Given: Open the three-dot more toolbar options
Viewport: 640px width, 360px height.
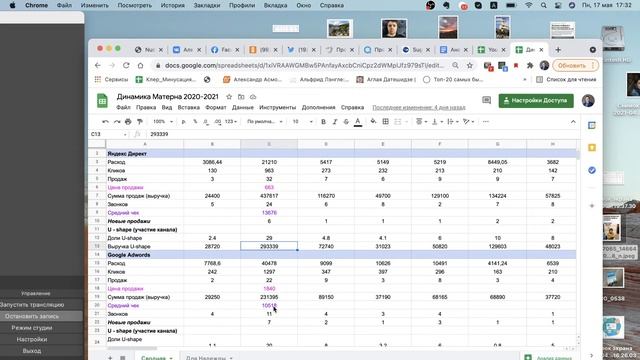Looking at the screenshot, I should click(486, 122).
